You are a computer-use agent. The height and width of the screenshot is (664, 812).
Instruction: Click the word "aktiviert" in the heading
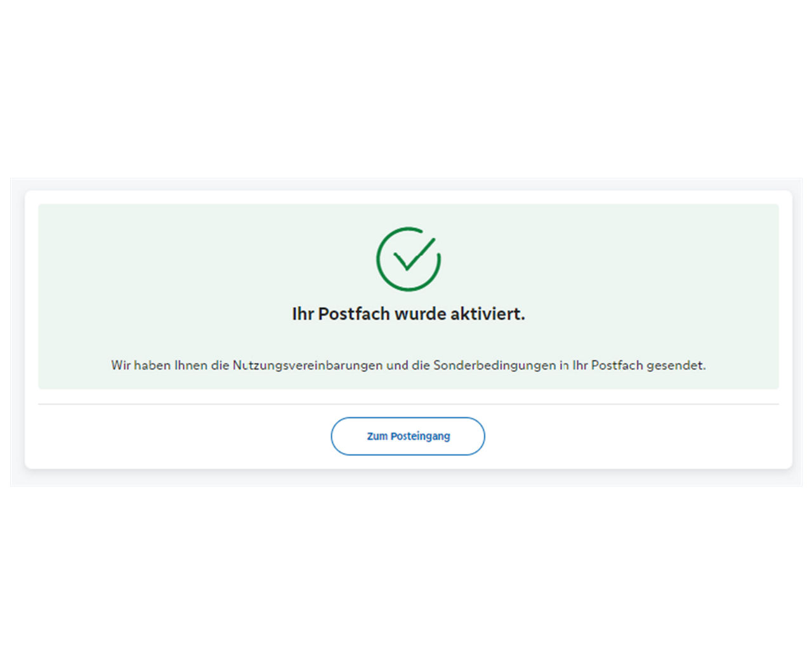tap(487, 314)
